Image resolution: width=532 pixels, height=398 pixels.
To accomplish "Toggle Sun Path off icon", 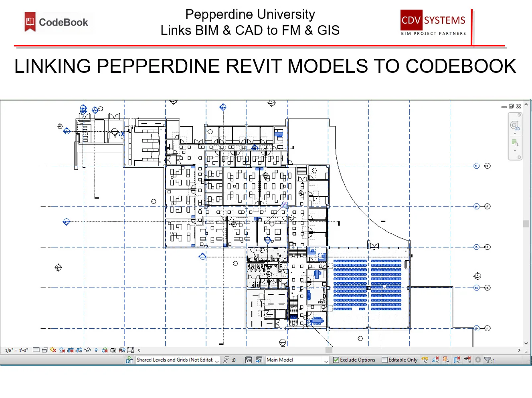I will click(x=53, y=350).
